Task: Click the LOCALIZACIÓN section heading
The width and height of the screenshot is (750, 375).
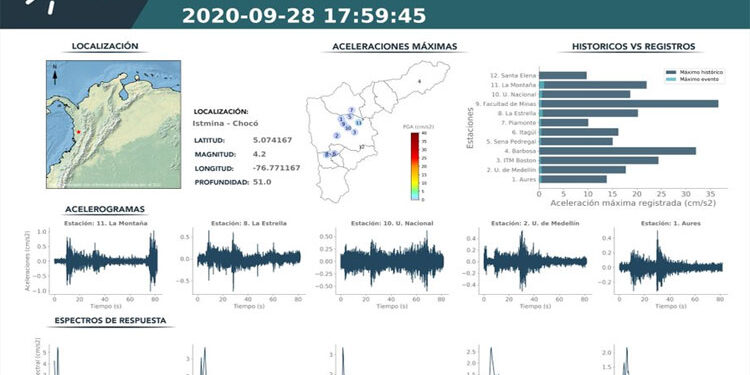Action: coord(105,46)
